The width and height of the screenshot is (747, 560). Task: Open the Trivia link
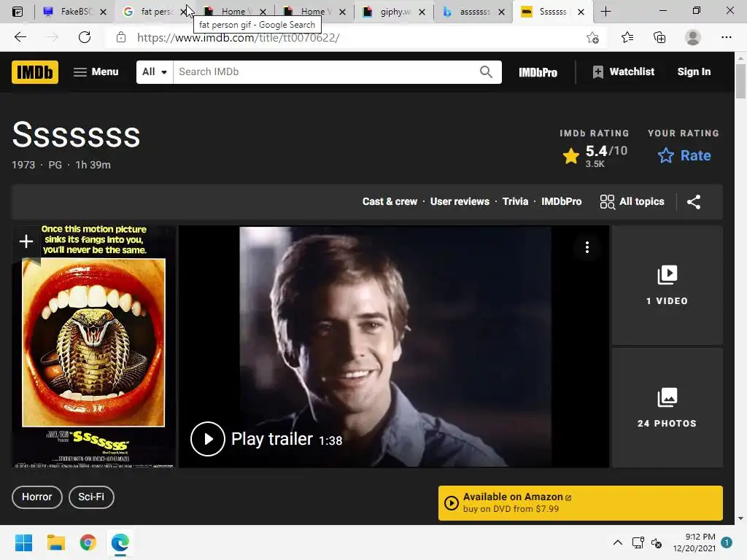pos(516,201)
